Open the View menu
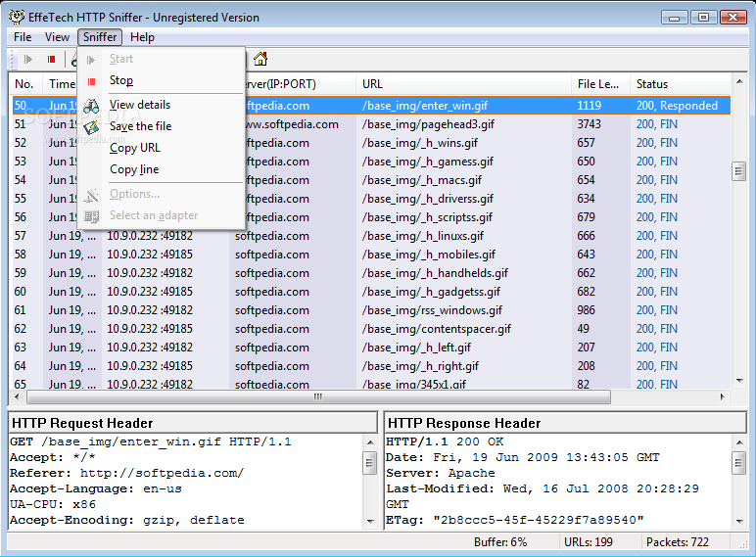Screen dimensions: 756x557 coord(57,37)
